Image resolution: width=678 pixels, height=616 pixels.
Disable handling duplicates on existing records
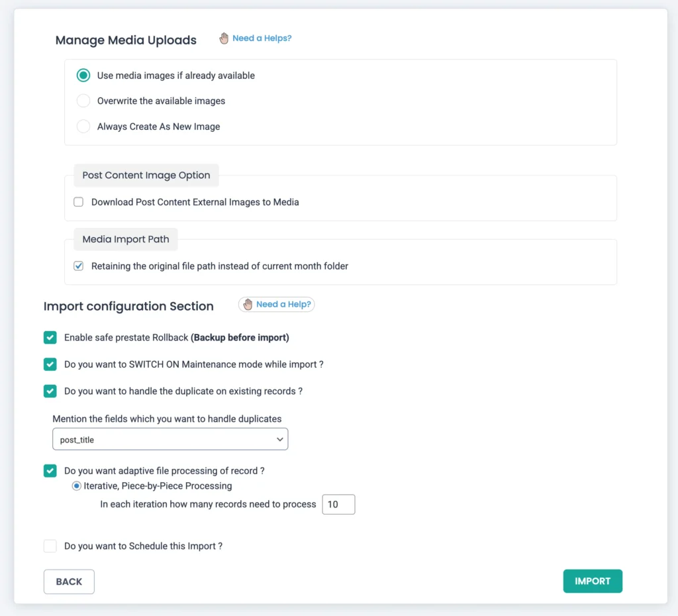coord(50,391)
